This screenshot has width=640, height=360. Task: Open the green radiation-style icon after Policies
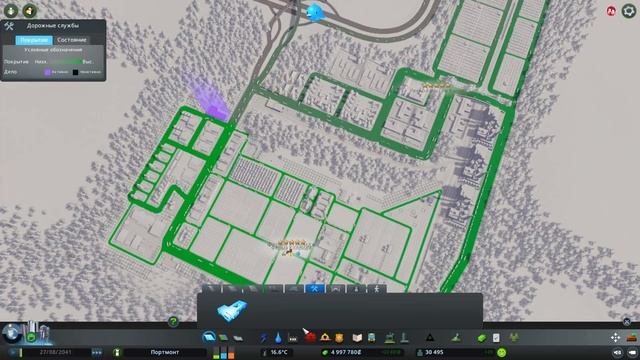tap(513, 338)
